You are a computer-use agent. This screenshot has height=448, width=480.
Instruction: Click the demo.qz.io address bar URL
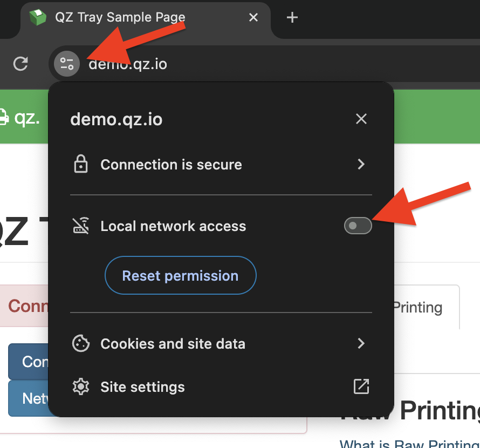click(128, 65)
